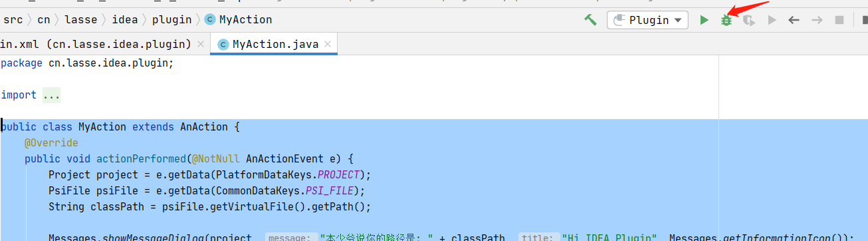Open the plugin breadcrumb segment
The height and width of the screenshot is (241, 868).
(171, 20)
